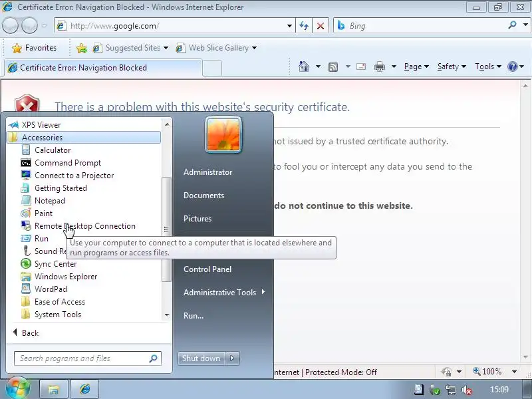Open the search provider dropdown arrow
This screenshot has width=532, height=399.
point(525,25)
